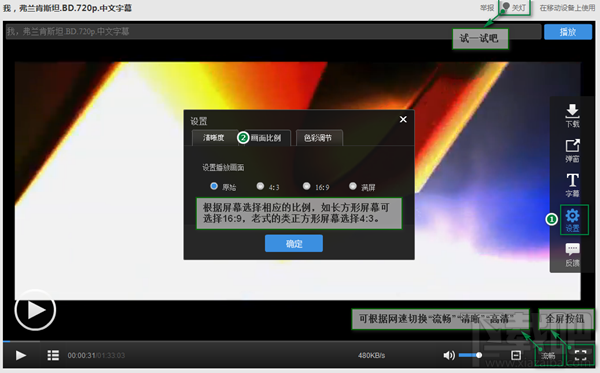
Task: Open the pop-out window (弹窗) icon
Action: (x=572, y=150)
